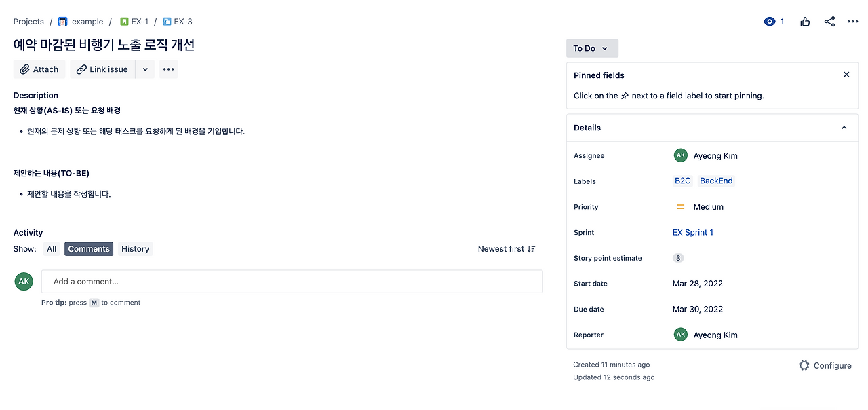
Task: Click the thumbs-up vote icon
Action: [x=805, y=22]
